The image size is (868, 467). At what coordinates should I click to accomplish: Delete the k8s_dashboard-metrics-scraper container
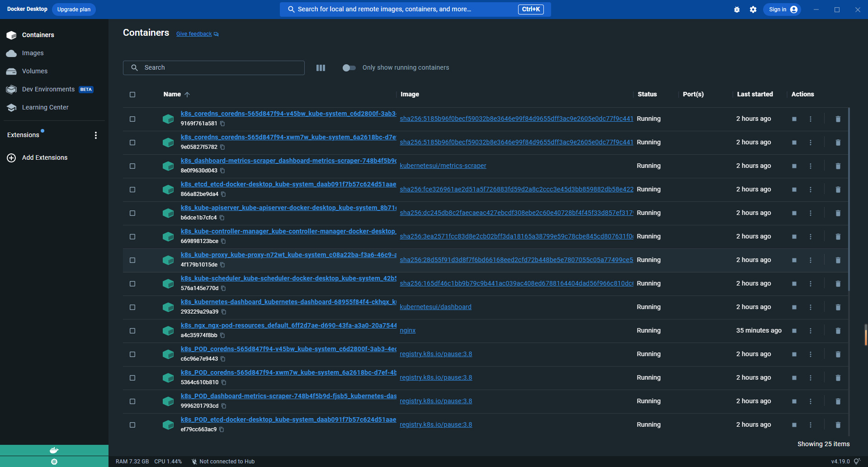838,166
